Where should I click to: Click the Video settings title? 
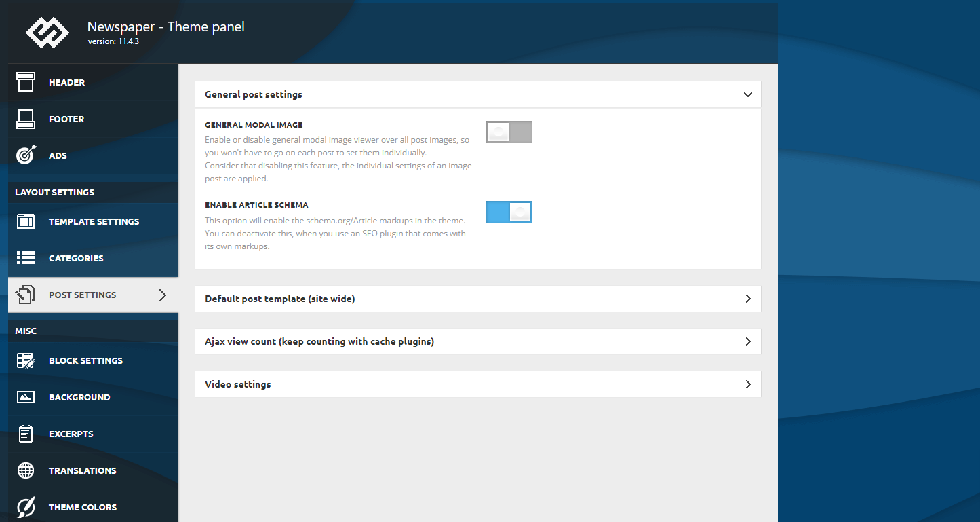238,384
